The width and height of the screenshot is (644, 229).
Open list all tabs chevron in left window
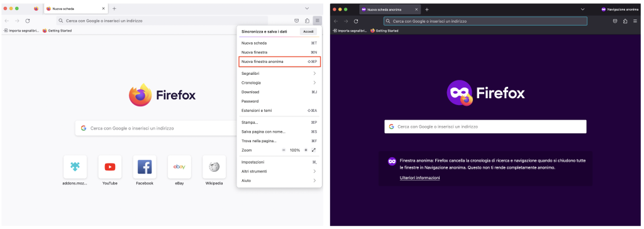click(x=307, y=9)
